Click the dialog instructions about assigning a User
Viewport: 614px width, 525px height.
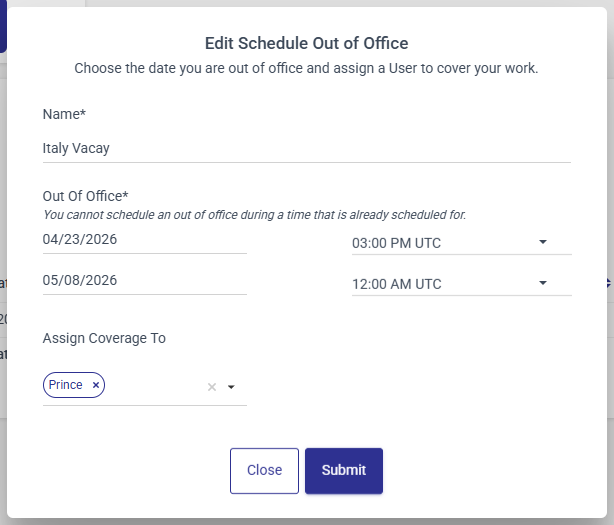coord(306,70)
